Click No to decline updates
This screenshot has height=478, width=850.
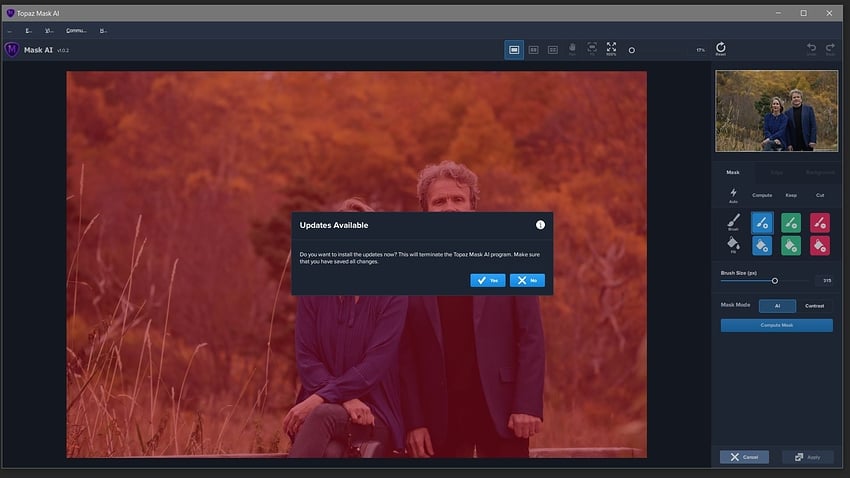[527, 281]
